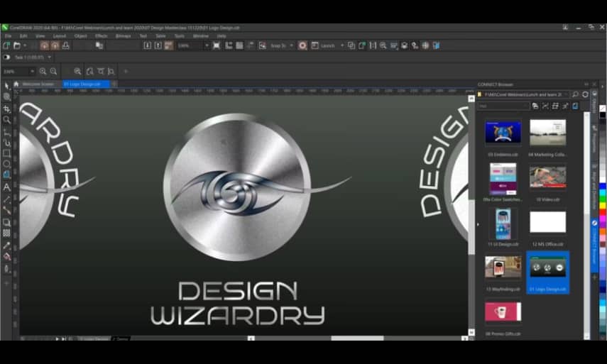Select the Zoom tool in the toolbox
This screenshot has height=364, width=607.
(x=6, y=121)
